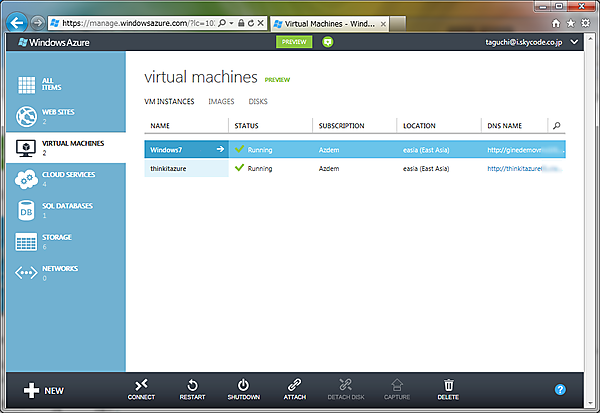This screenshot has height=413, width=600.
Task: Switch to the IMAGES tab
Action: (221, 101)
